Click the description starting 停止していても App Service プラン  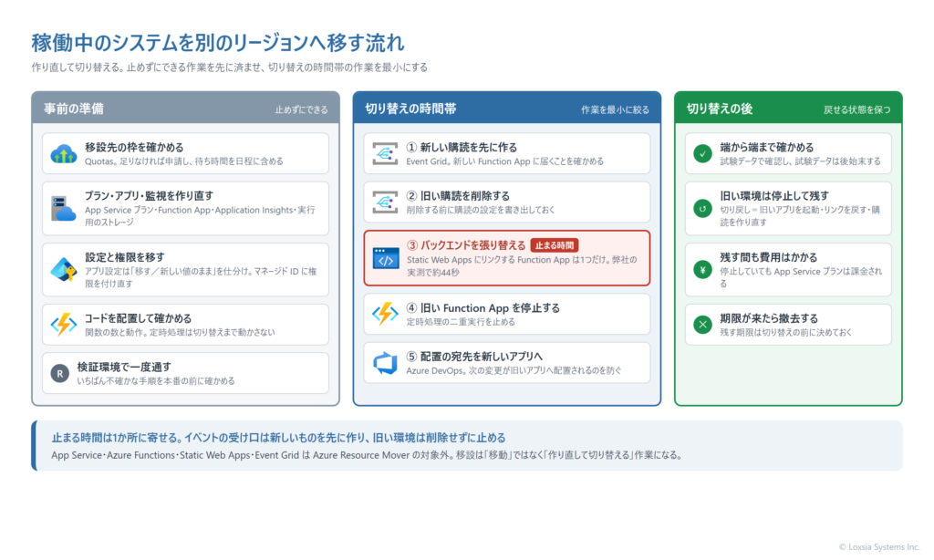pyautogui.click(x=801, y=277)
